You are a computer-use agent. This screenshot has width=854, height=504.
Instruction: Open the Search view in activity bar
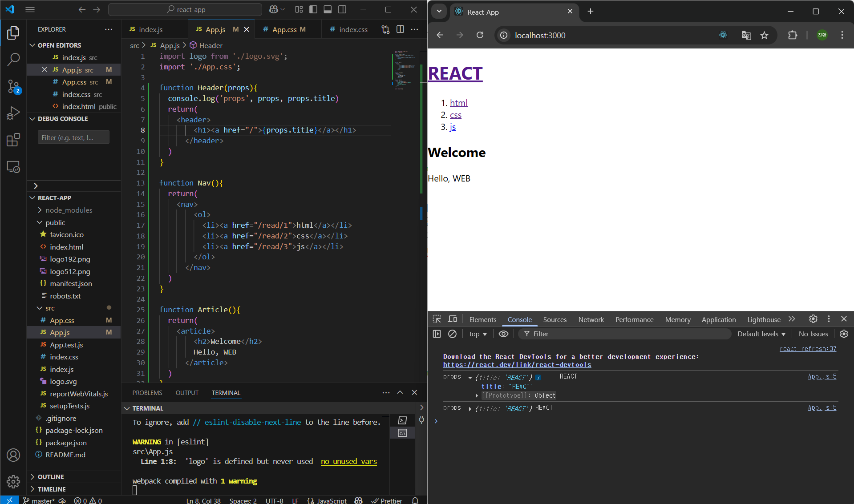[x=13, y=59]
